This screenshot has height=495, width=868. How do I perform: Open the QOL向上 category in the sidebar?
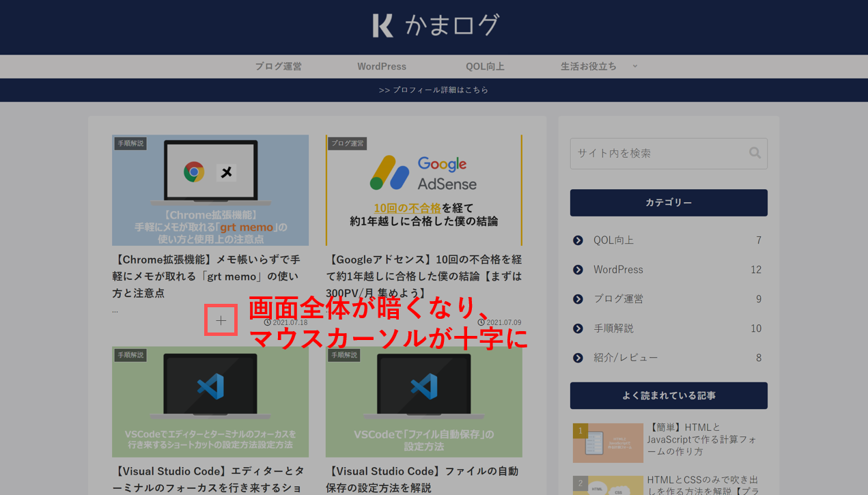[613, 240]
